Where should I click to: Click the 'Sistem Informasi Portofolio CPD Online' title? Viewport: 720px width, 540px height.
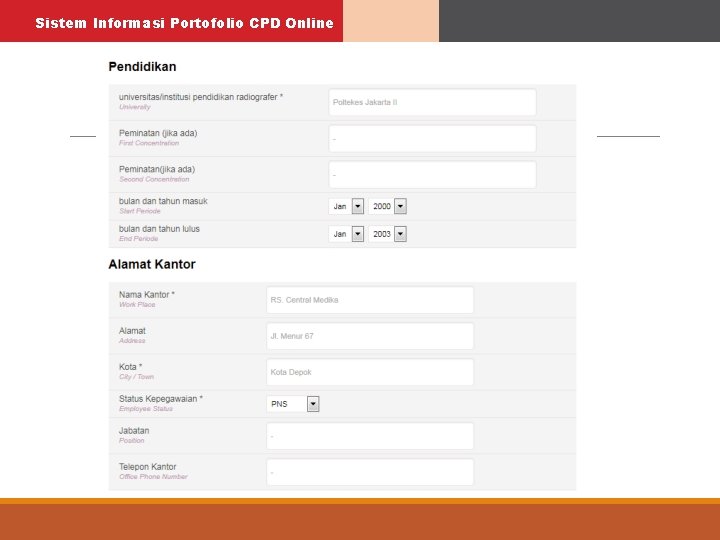(184, 23)
